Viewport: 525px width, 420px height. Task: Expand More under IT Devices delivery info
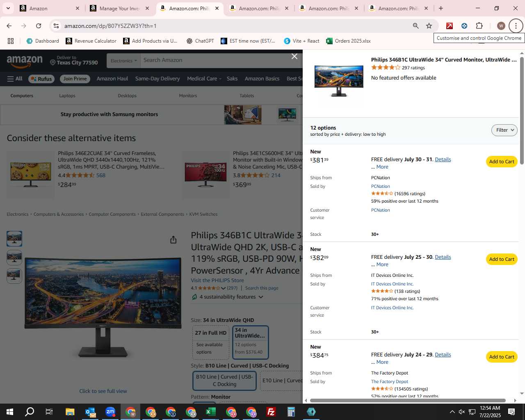pyautogui.click(x=382, y=265)
